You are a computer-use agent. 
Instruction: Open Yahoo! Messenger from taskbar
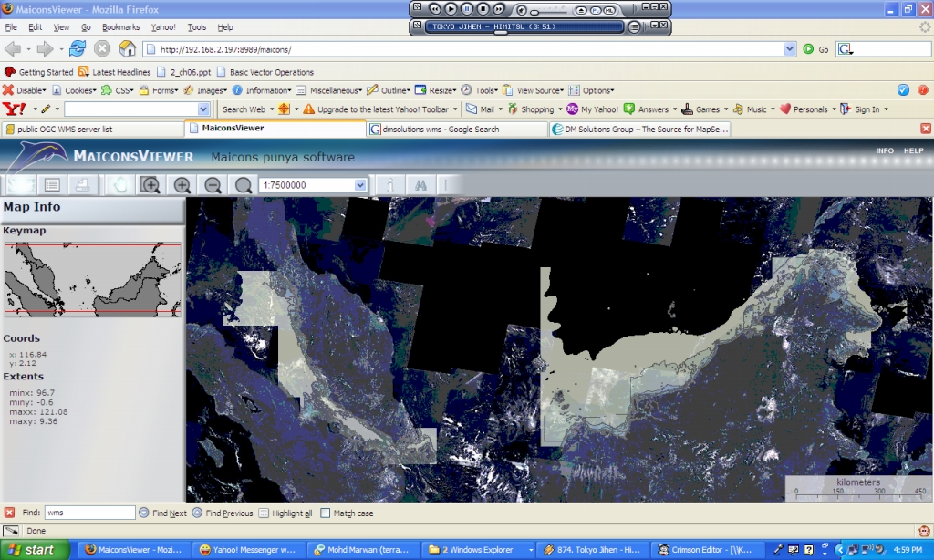248,549
